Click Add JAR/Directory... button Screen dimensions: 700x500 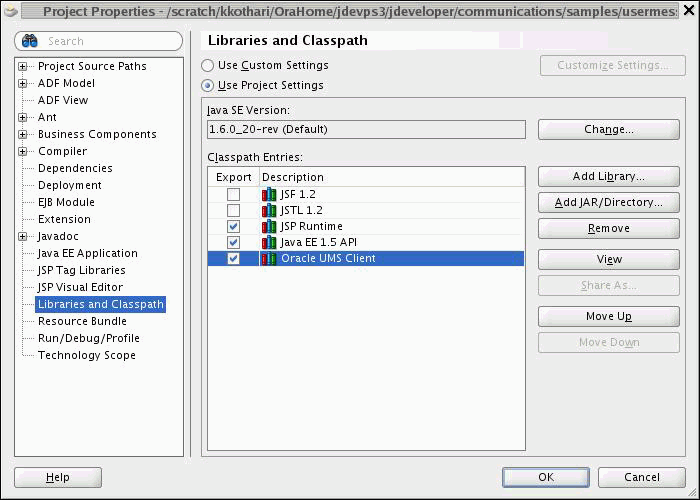[609, 202]
